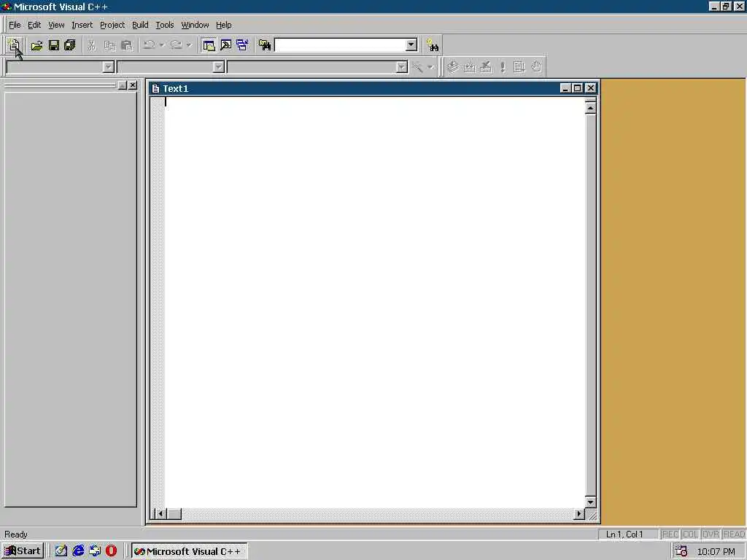Click the New Text File toolbar icon
This screenshot has height=560, width=747.
(x=14, y=45)
